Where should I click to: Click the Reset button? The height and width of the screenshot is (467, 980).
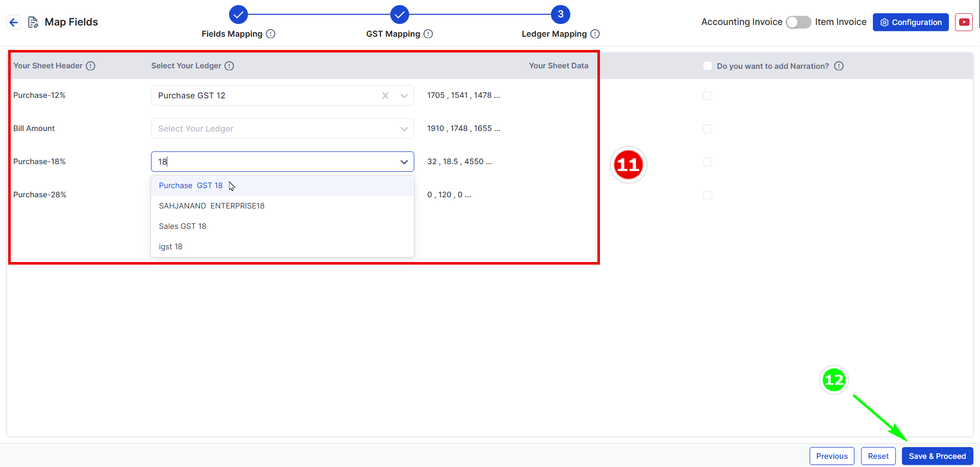[878, 456]
